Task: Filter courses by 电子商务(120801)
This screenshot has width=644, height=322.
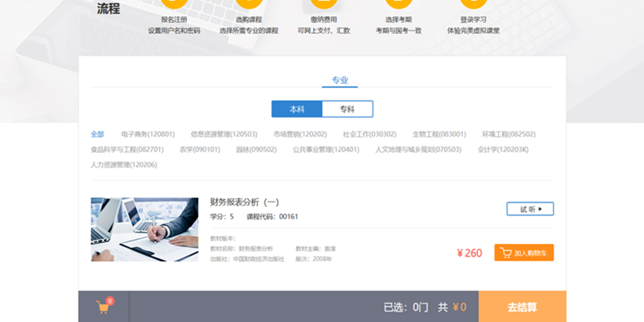Action: coord(148,134)
